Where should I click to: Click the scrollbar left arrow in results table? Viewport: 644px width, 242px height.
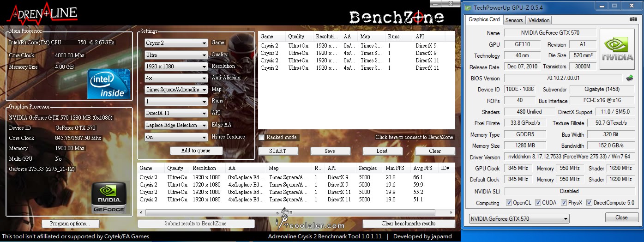click(141, 213)
